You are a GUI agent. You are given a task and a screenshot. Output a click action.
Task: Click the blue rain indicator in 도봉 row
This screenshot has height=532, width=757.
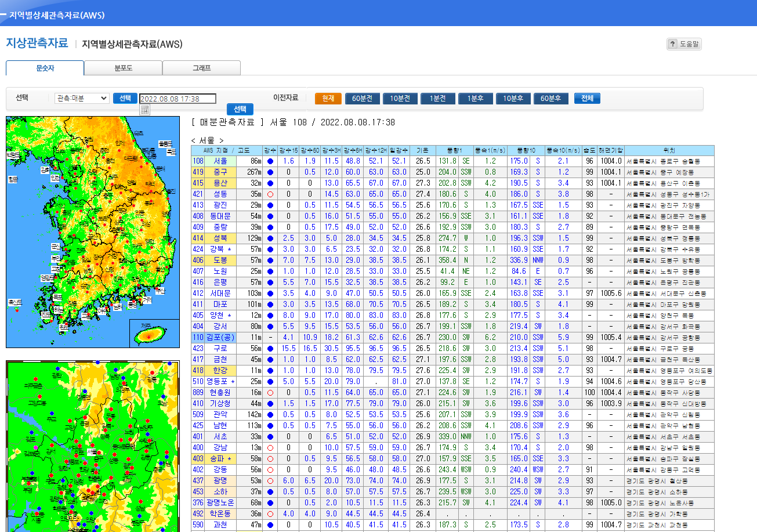270,260
